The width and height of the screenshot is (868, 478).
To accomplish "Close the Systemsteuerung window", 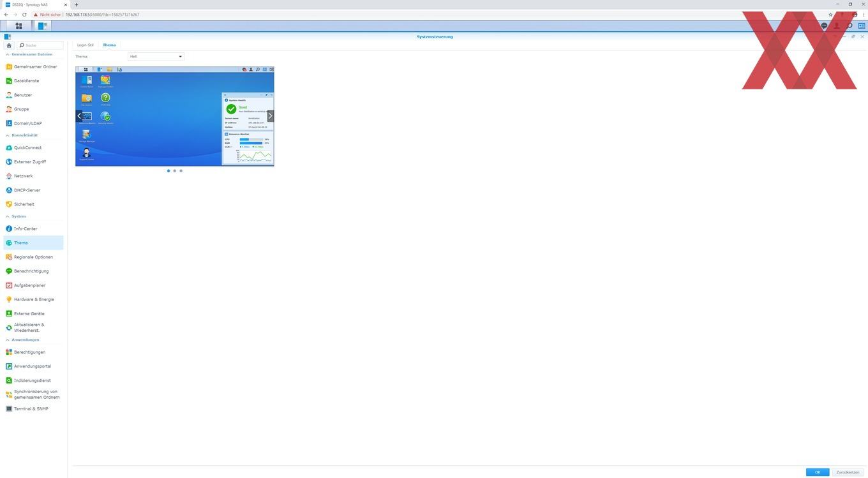I will (862, 36).
